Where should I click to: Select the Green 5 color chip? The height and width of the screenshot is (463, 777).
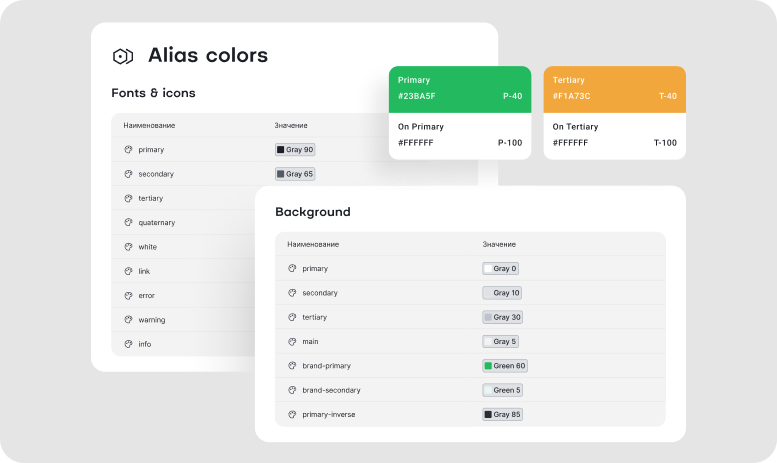click(502, 390)
